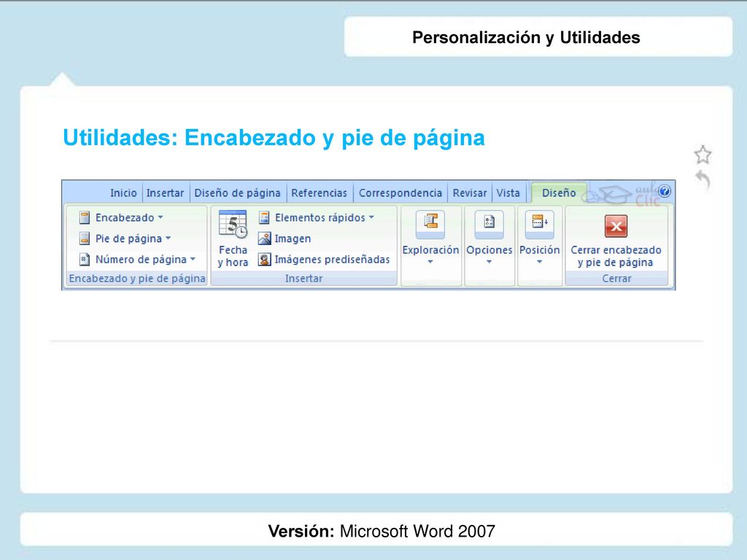
Task: Expand the Pie de página dropdown arrow
Action: pyautogui.click(x=169, y=238)
